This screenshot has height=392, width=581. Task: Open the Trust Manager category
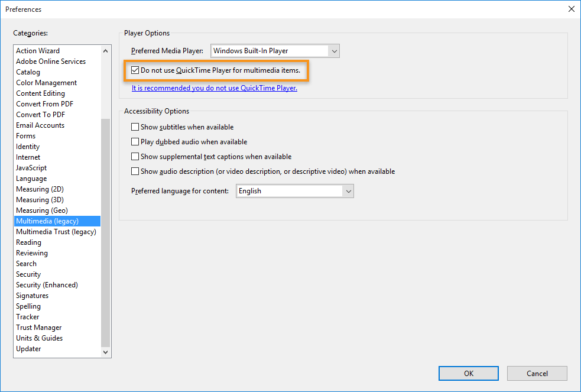coord(38,327)
